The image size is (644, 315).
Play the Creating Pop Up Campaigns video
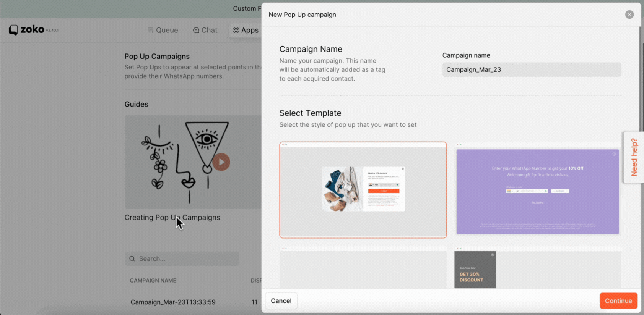(221, 162)
